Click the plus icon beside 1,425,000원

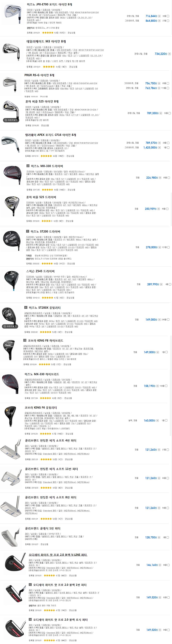click(x=159, y=148)
